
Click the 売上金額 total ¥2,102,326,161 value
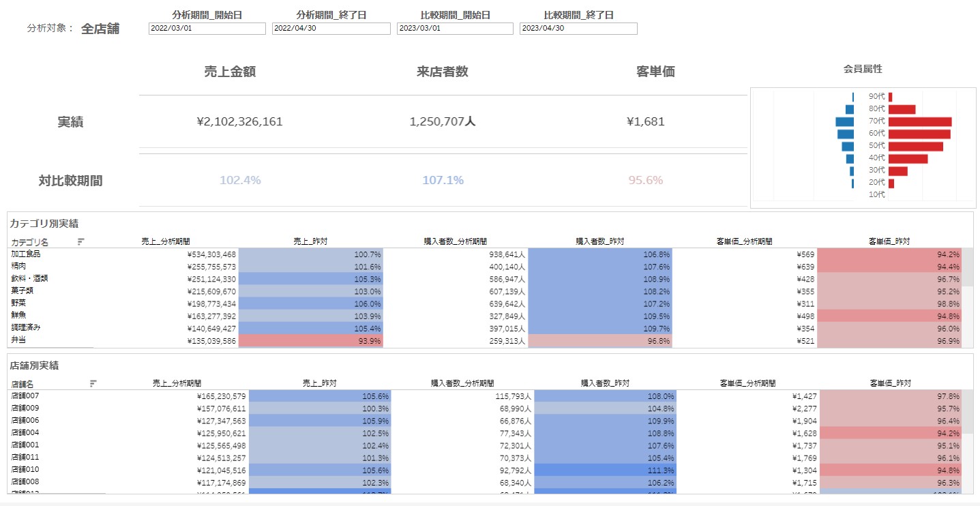(x=239, y=122)
